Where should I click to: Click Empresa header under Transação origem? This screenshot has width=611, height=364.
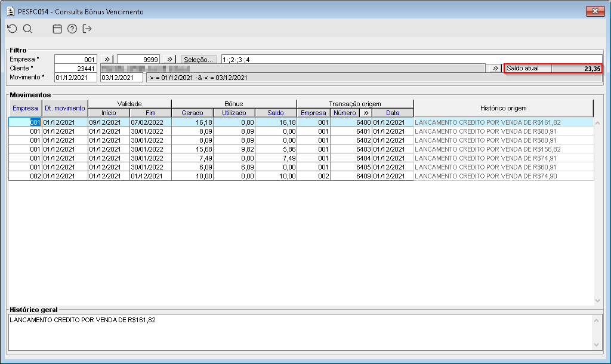click(x=313, y=113)
